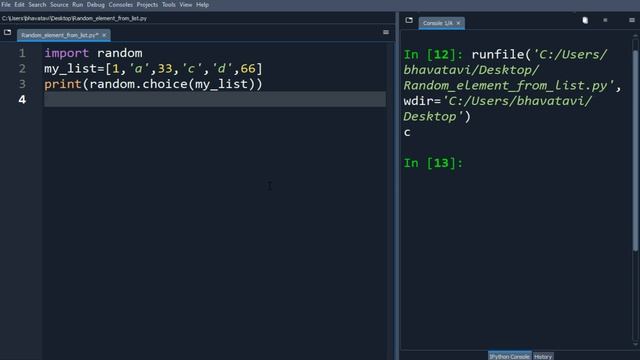The width and height of the screenshot is (640, 360).
Task: Click the 'random' module name on line 1
Action: point(120,53)
